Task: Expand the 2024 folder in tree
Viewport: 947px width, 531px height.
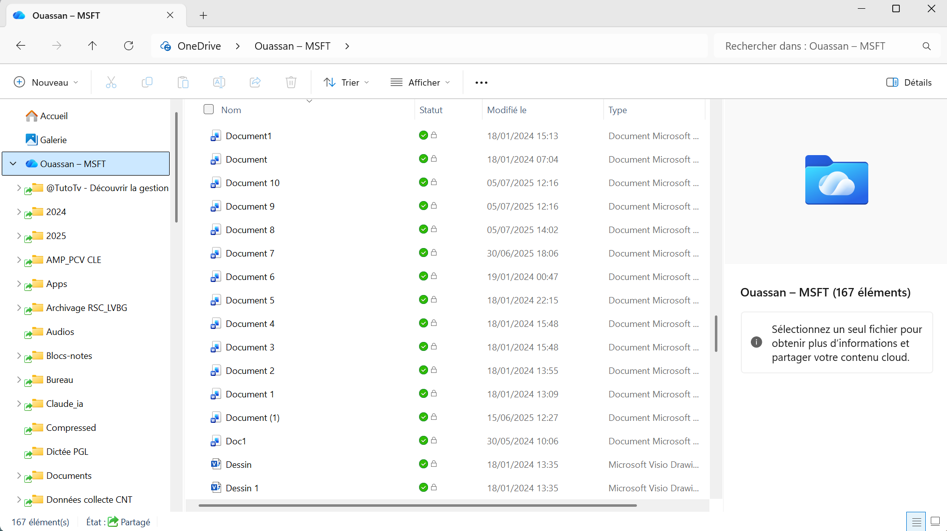Action: click(19, 212)
